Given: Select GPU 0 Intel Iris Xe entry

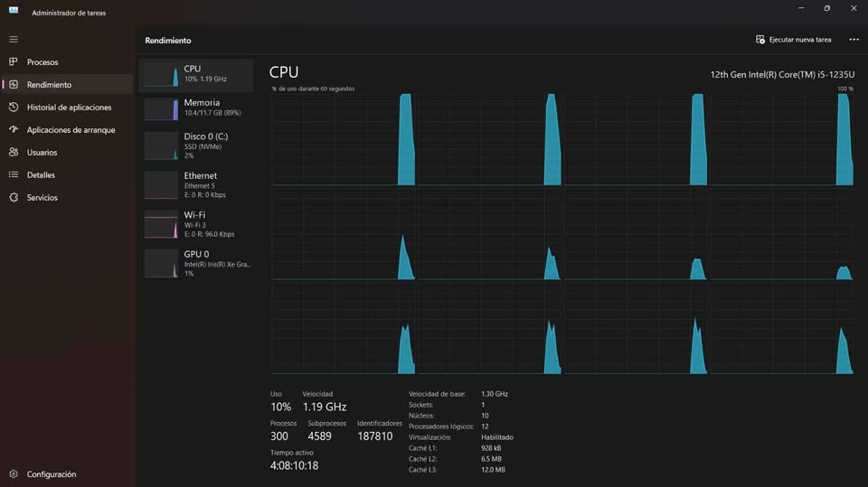Looking at the screenshot, I should point(196,264).
